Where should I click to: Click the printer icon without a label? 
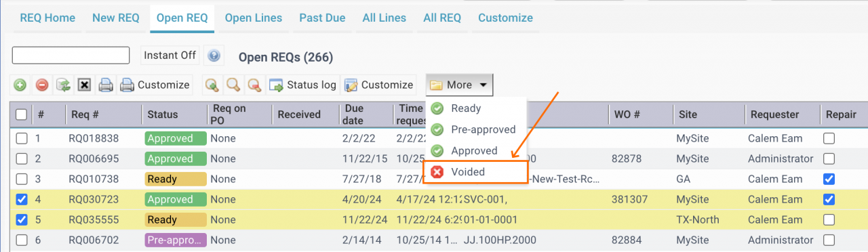tap(106, 85)
